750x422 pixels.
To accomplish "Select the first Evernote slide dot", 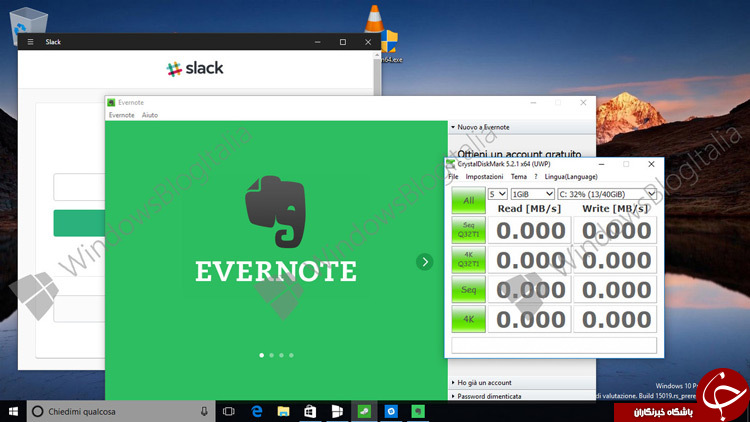I will coord(262,355).
